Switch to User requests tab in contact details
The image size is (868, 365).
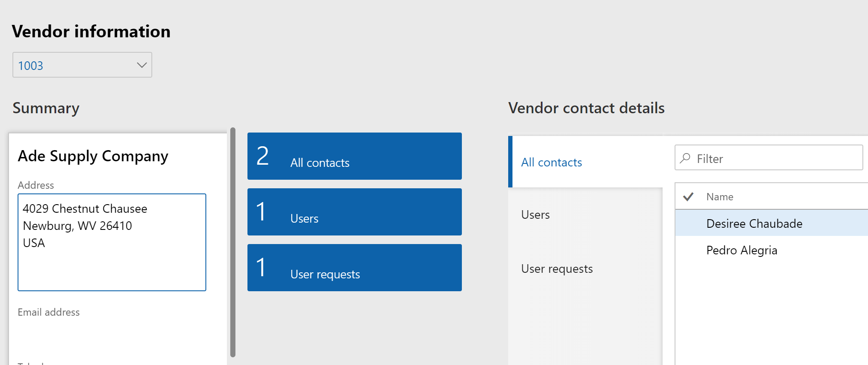point(557,268)
